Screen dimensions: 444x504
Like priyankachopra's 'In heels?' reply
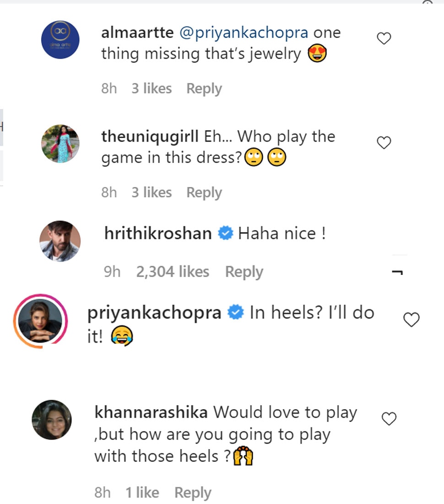pyautogui.click(x=412, y=320)
